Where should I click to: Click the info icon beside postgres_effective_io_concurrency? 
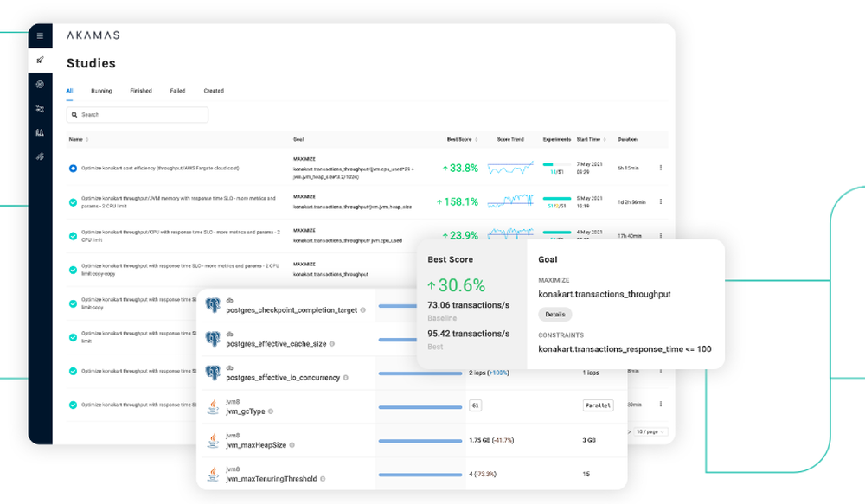click(x=346, y=378)
